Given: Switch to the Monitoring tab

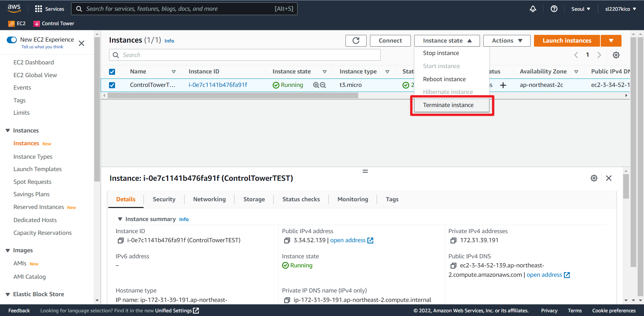Looking at the screenshot, I should click(353, 199).
